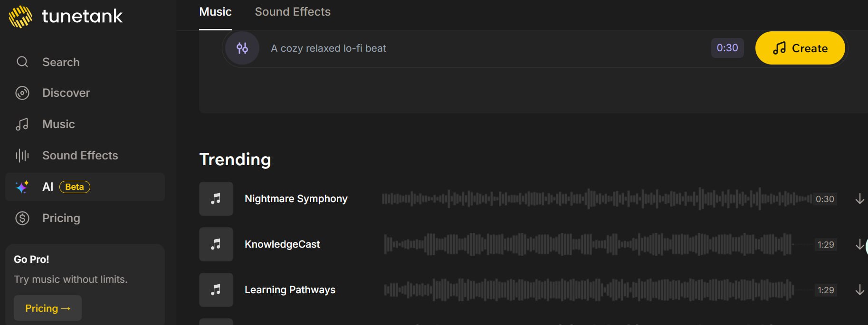Screen dimensions: 868x325
Task: Open Discover in the sidebar
Action: pos(66,93)
